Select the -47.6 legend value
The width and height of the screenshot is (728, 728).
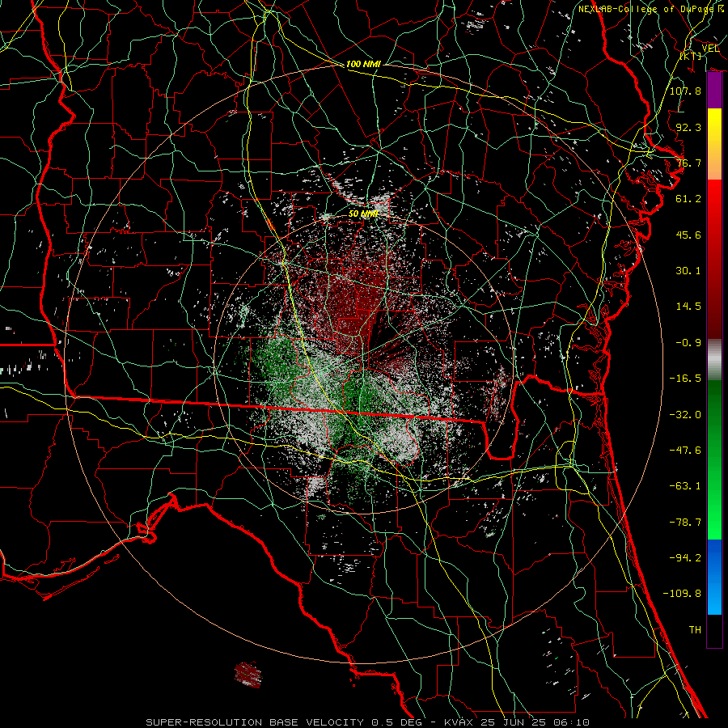(x=685, y=450)
